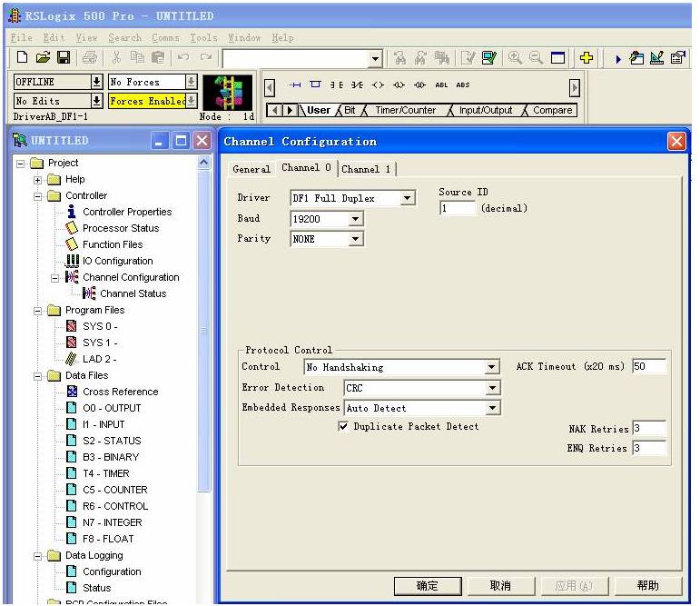
Task: Click the ACK Timeout input field
Action: pyautogui.click(x=649, y=366)
